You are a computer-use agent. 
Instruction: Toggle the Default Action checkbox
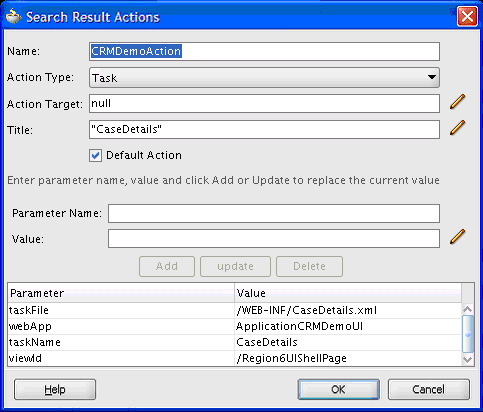[x=95, y=156]
